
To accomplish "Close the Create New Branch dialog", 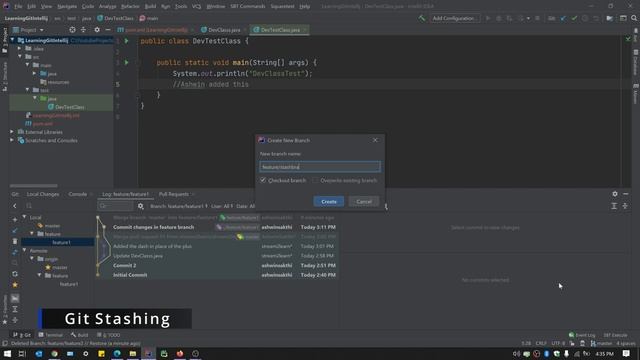I will click(x=375, y=140).
